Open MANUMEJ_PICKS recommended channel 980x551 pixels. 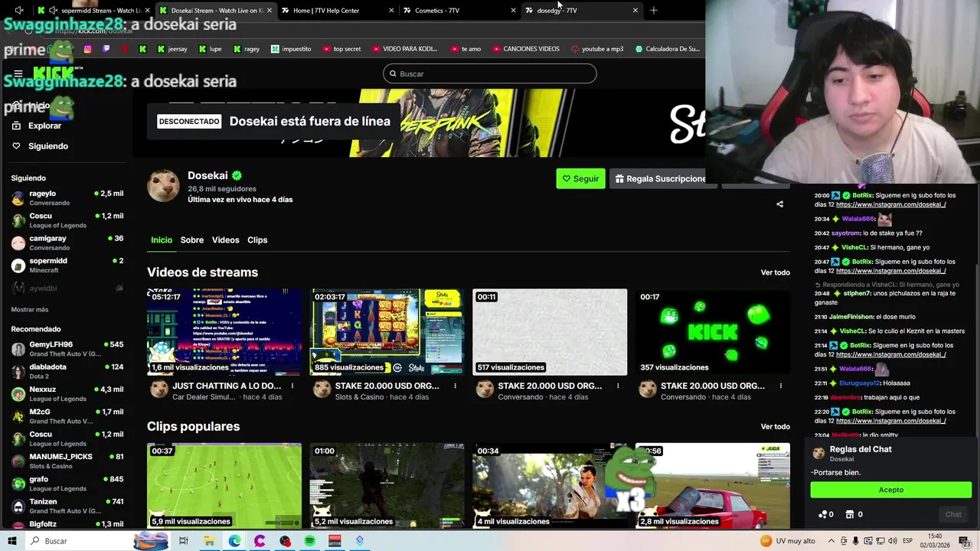click(67, 461)
